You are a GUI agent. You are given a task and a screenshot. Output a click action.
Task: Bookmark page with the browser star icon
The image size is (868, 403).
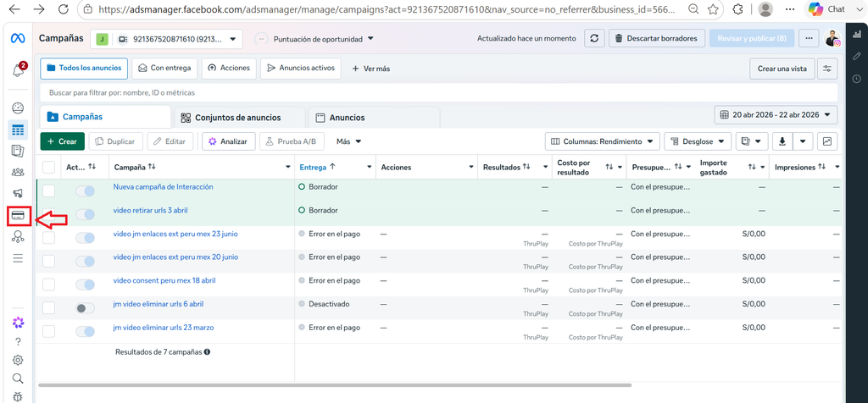pos(713,9)
